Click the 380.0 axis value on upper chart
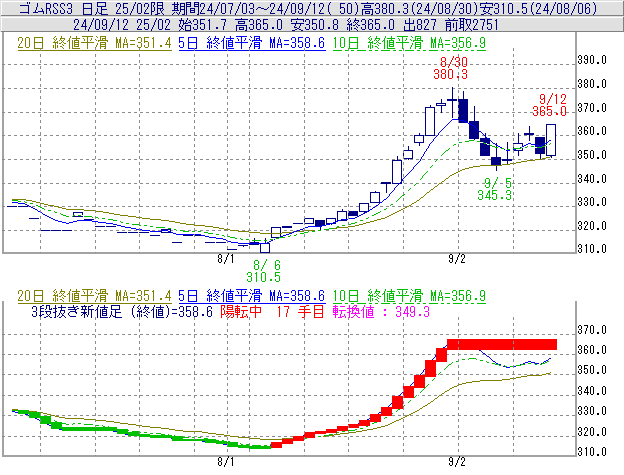This screenshot has height=475, width=624. [592, 84]
